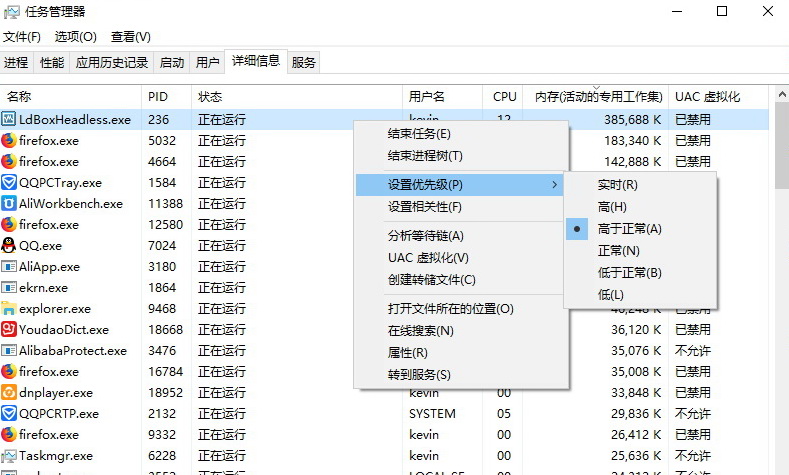Click the explorer.exe folder icon
The height and width of the screenshot is (475, 789).
tap(9, 308)
